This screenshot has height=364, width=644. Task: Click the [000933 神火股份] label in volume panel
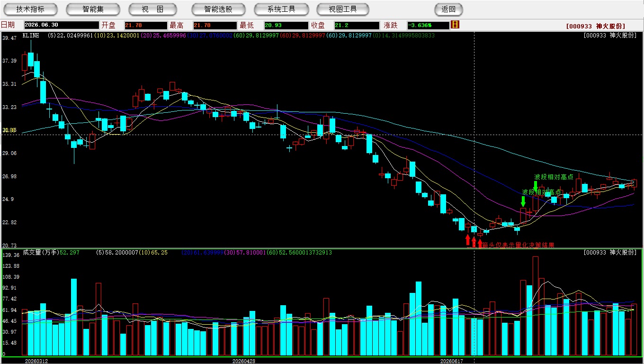tap(610, 253)
